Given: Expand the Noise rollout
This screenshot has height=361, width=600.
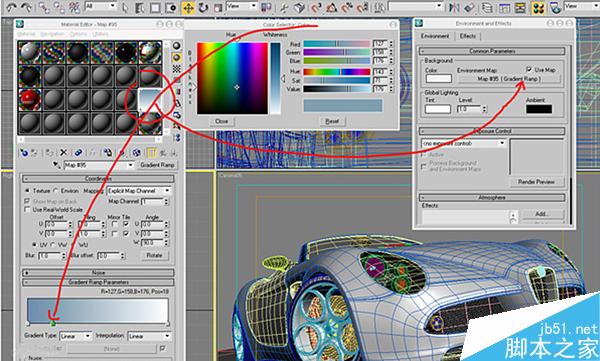Looking at the screenshot, I should 98,273.
